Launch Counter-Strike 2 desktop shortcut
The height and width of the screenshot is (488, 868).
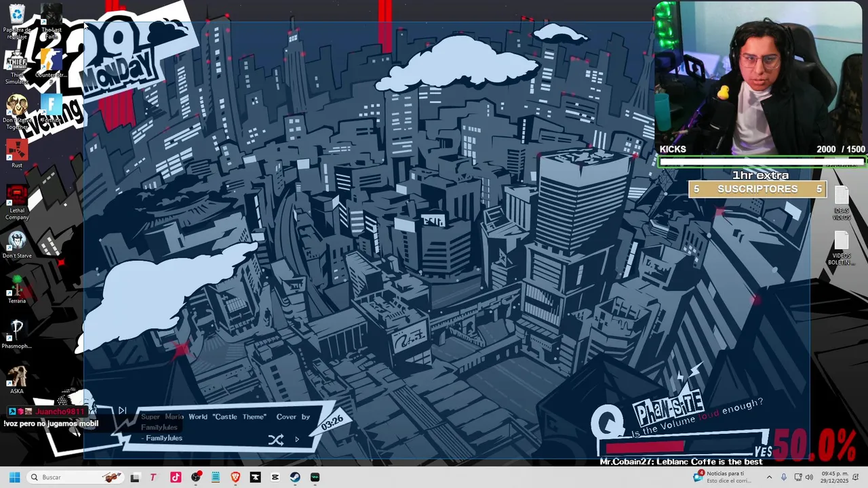[x=51, y=66]
